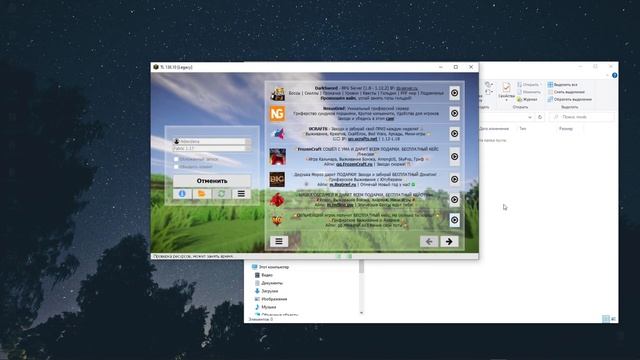The height and width of the screenshot is (360, 640).
Task: Tick the 'Обновить клиент' checkbox
Action: 176,167
